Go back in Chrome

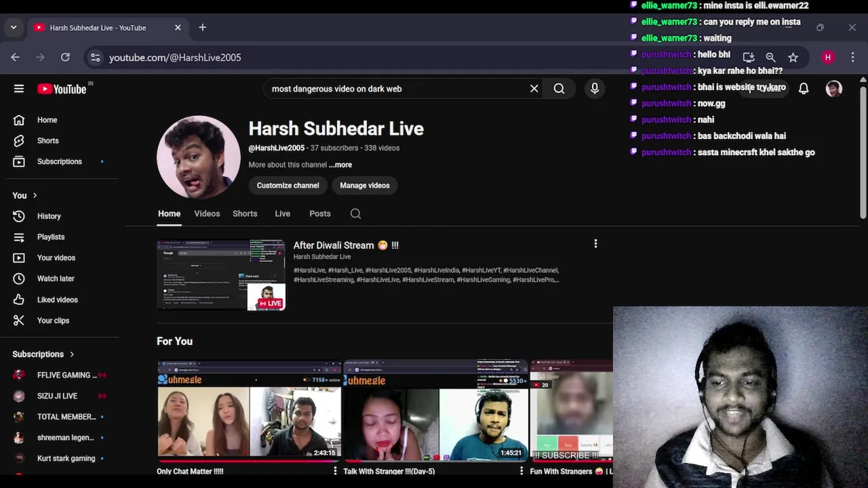coord(15,58)
